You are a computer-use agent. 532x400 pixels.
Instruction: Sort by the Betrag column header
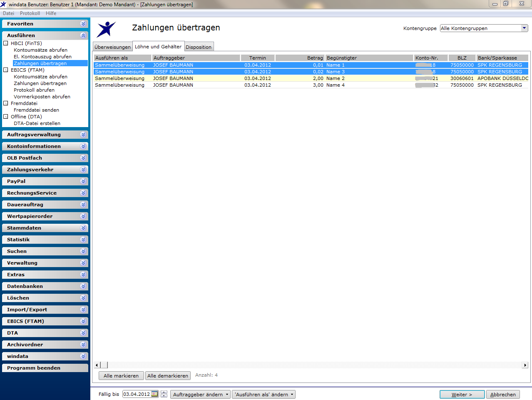pos(300,58)
